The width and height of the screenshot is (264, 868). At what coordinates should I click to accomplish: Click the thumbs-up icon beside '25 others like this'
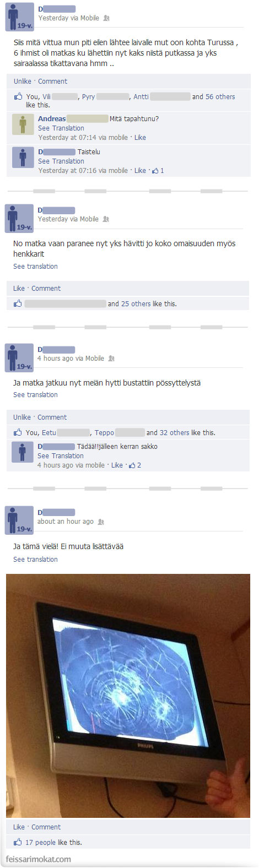[x=18, y=303]
